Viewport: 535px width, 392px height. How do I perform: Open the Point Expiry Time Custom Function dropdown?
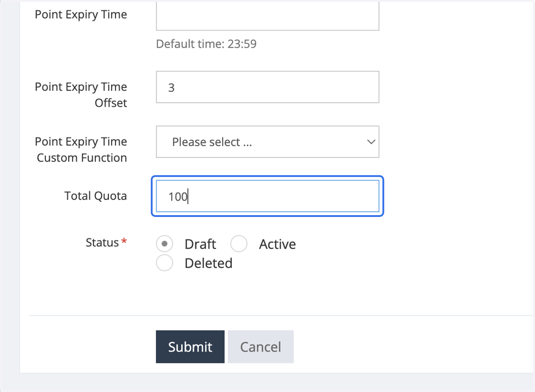pos(267,142)
